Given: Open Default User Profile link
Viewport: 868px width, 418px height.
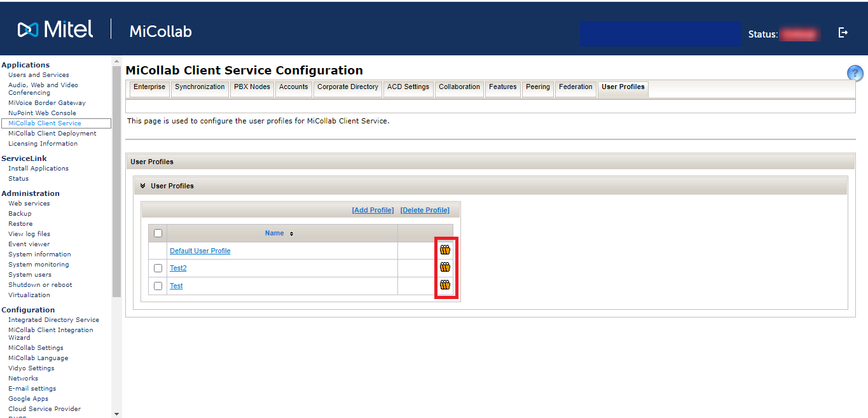Looking at the screenshot, I should pyautogui.click(x=200, y=251).
